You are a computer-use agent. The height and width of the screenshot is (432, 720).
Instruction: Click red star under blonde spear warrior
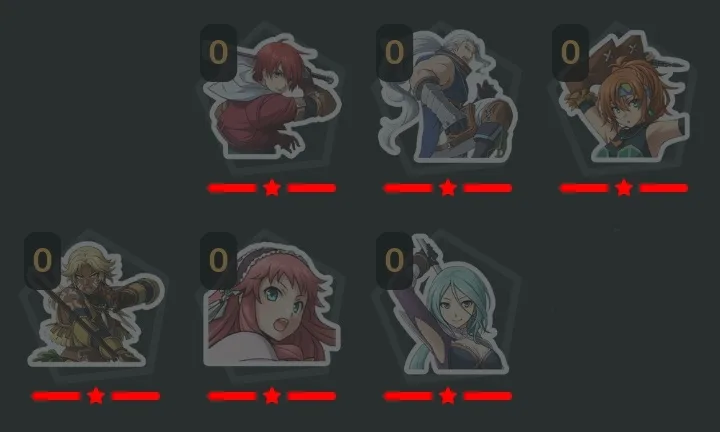[96, 396]
